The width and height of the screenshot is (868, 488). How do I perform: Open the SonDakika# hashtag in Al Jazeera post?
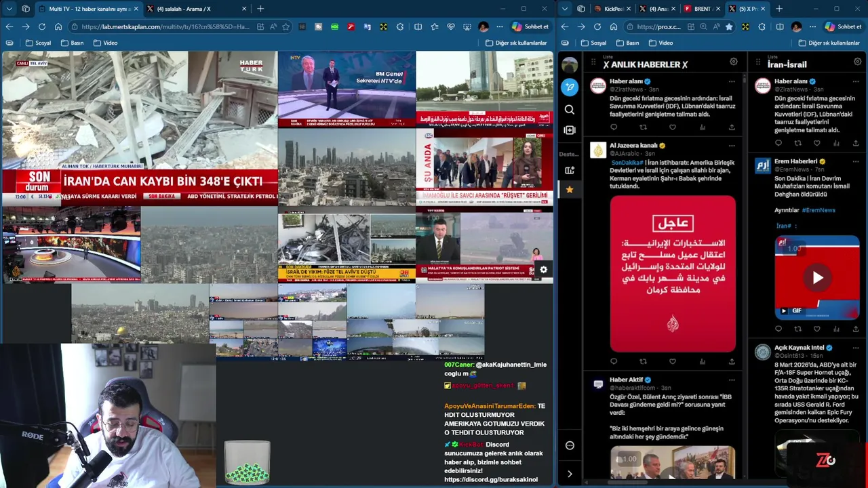coord(627,163)
